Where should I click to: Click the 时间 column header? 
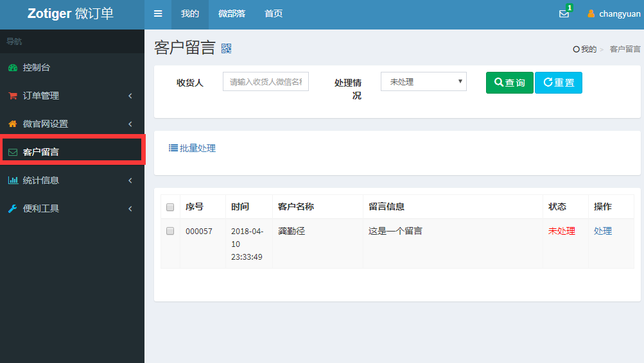240,207
